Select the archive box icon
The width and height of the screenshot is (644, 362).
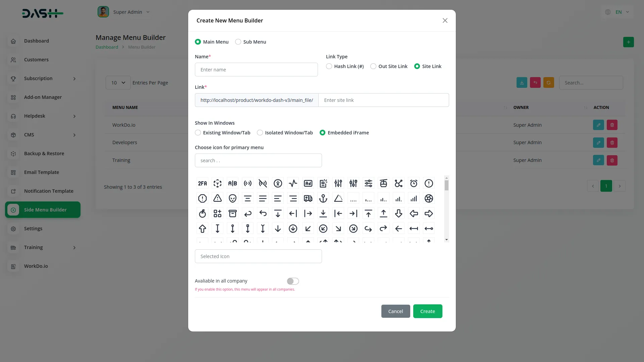232,214
